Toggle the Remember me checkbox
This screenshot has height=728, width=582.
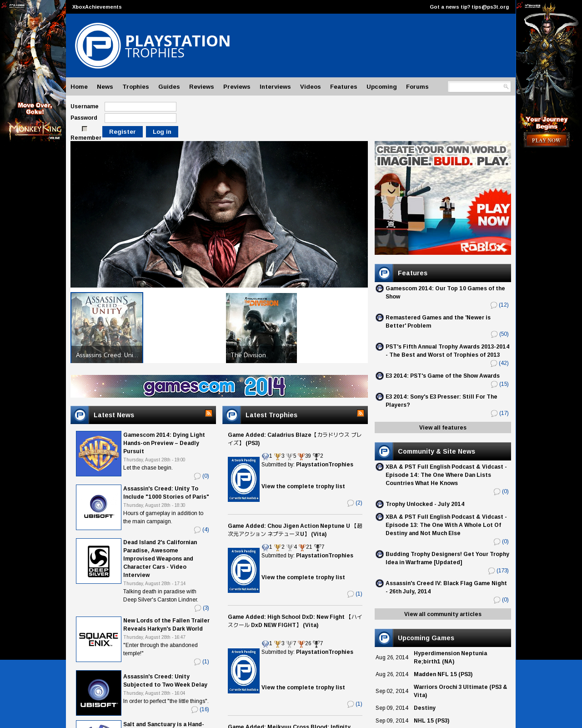(x=85, y=129)
